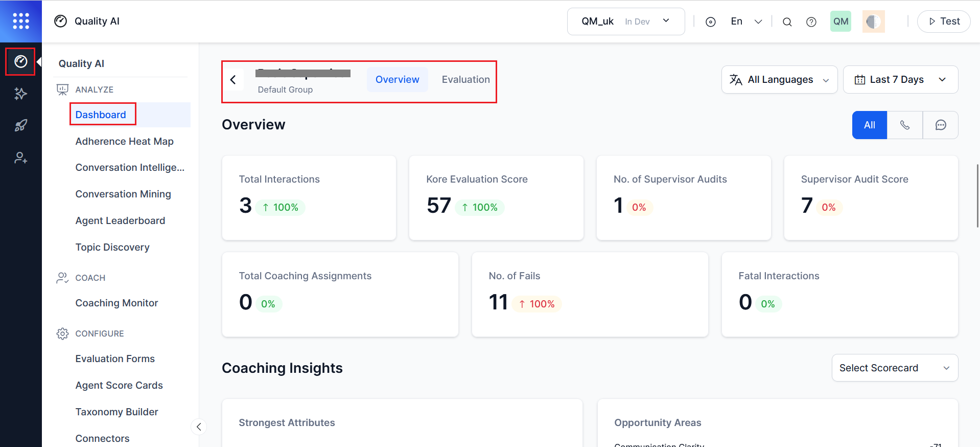Click the translate icon in All Languages

[x=736, y=79]
